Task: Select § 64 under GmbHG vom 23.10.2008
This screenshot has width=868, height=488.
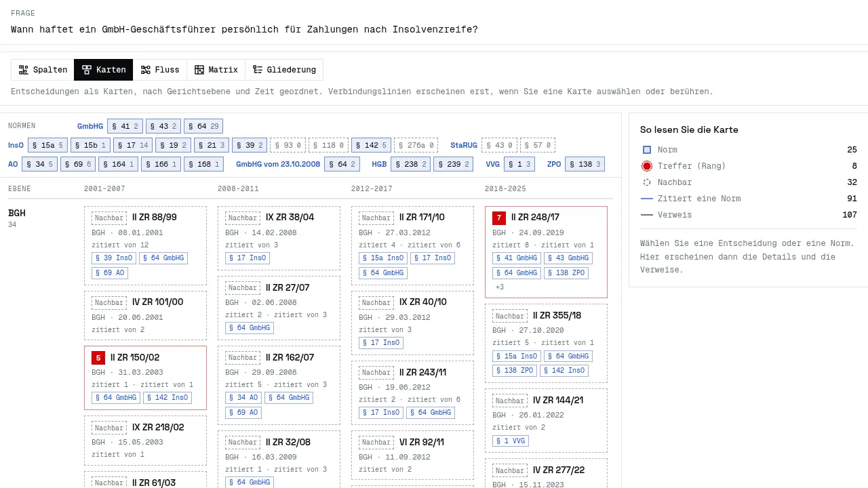Action: (342, 164)
